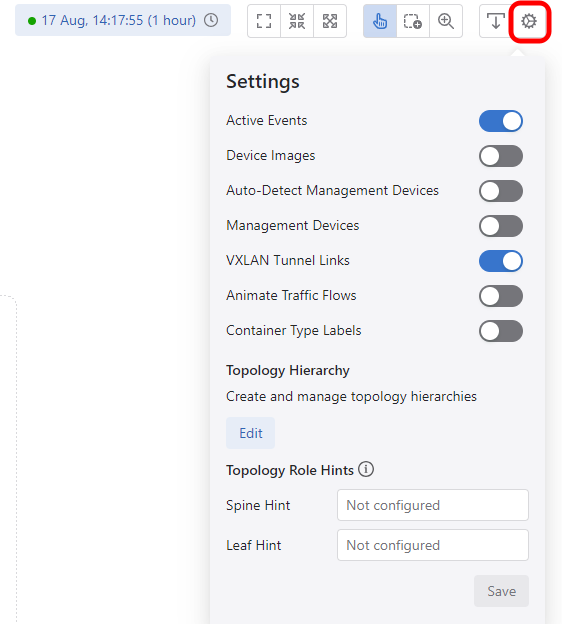Enable Animate Traffic Flows switch
This screenshot has height=624, width=562.
(x=501, y=296)
